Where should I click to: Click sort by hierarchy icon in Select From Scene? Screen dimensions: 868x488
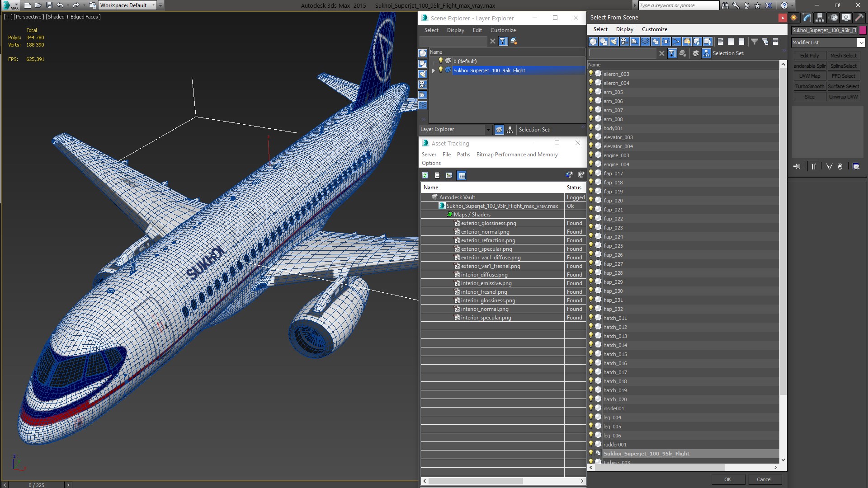[x=706, y=53]
